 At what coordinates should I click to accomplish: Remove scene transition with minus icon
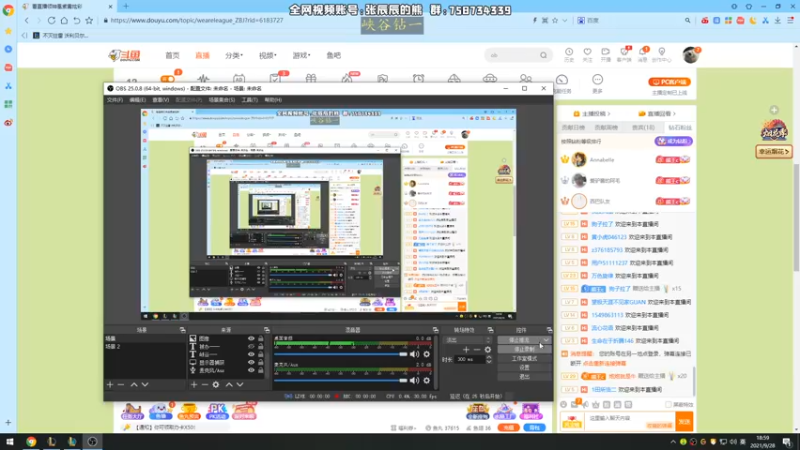477,349
